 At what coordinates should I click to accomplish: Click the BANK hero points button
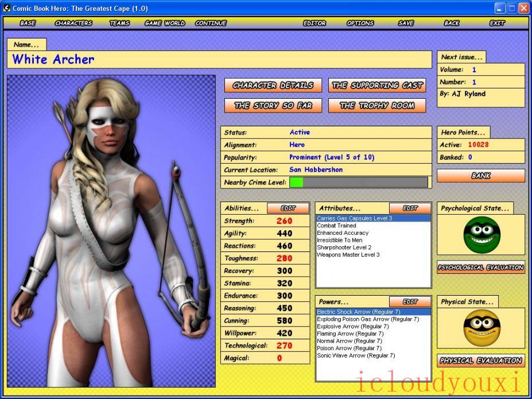pos(481,176)
